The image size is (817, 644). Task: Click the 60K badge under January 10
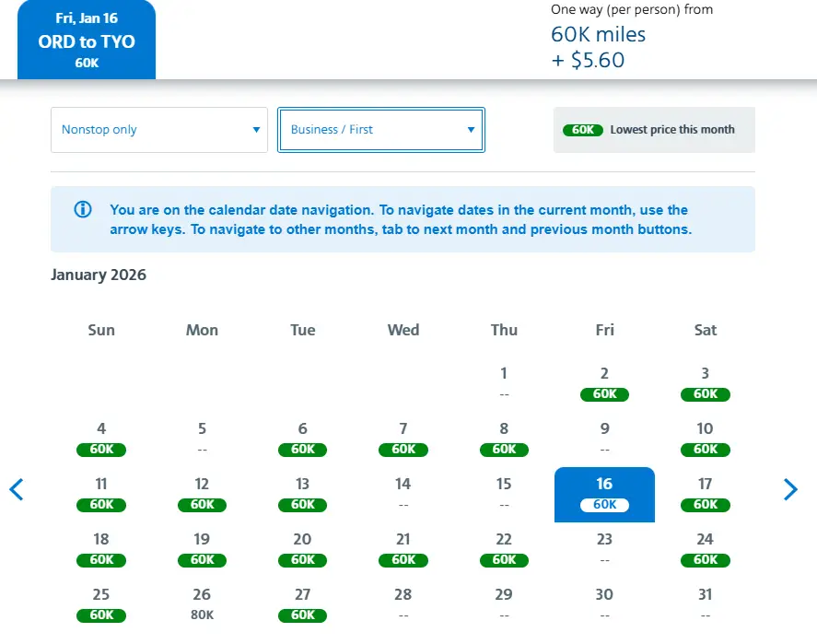tap(705, 450)
